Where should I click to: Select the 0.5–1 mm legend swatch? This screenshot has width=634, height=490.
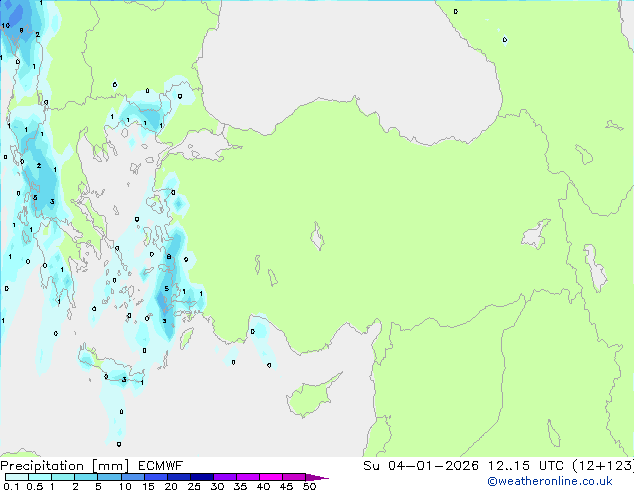(x=40, y=477)
